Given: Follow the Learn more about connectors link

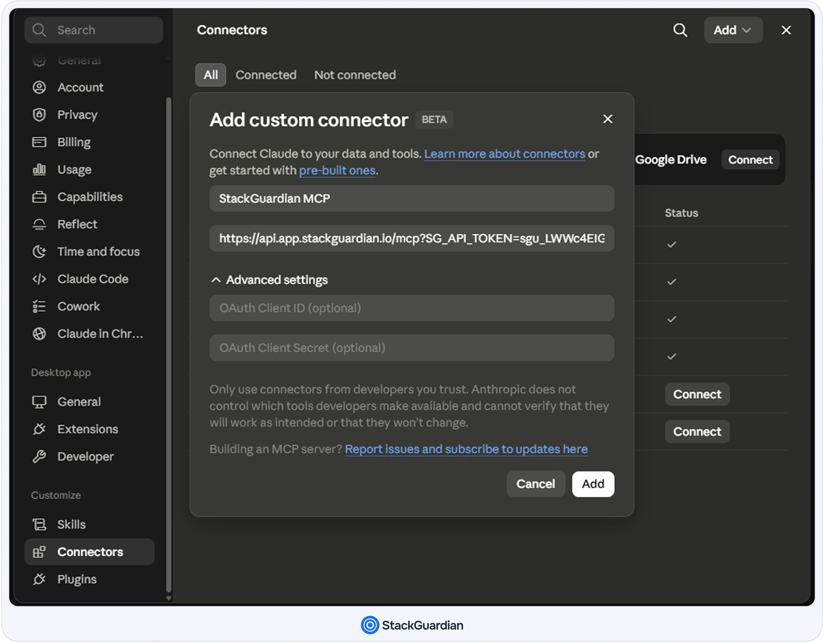Looking at the screenshot, I should coord(504,154).
